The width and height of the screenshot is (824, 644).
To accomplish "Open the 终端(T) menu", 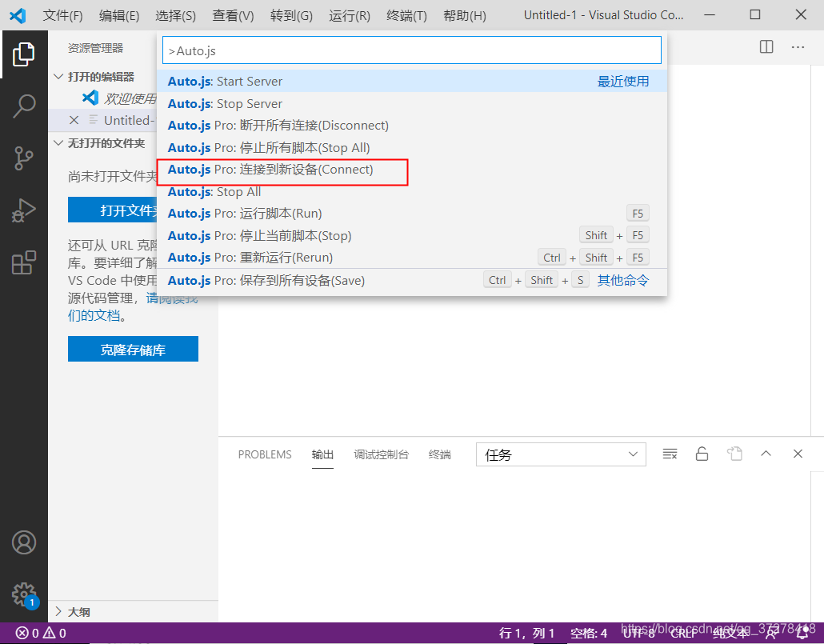I will (x=406, y=16).
